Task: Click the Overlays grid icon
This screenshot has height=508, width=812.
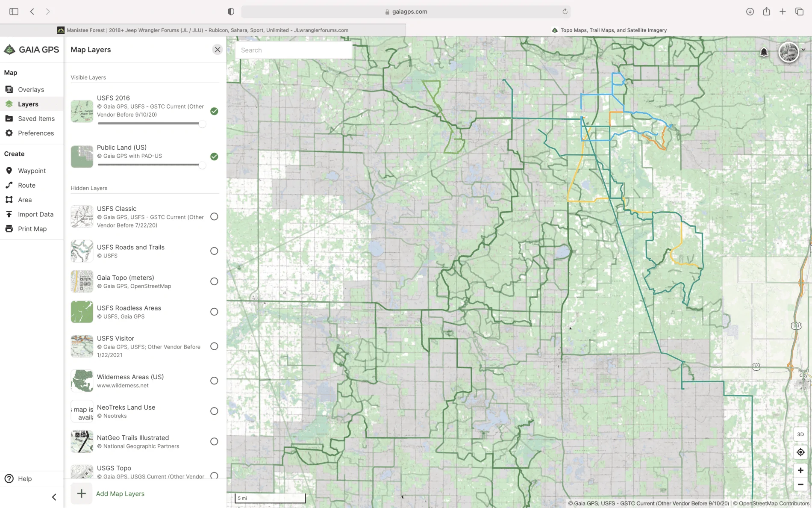Action: coord(9,89)
